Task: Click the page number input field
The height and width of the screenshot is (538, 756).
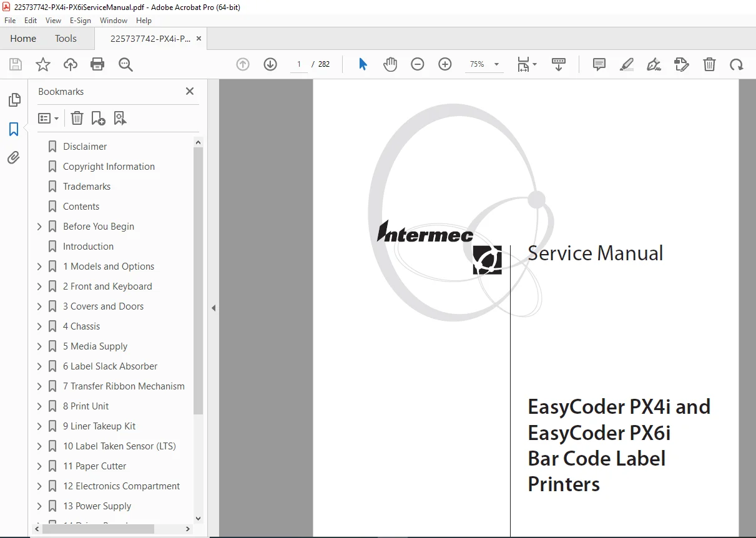Action: (299, 64)
